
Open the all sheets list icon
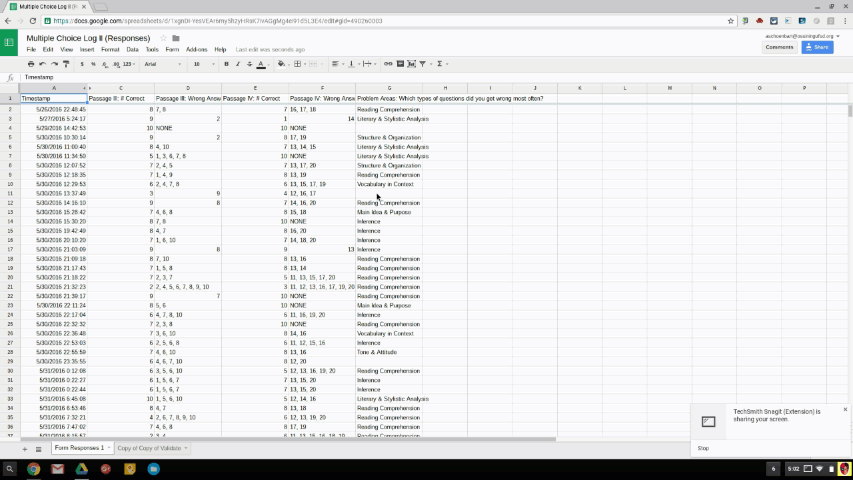coord(39,449)
